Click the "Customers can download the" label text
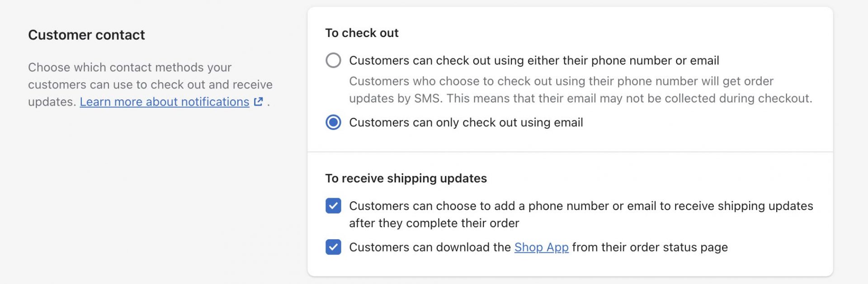Screen dimensions: 868x284 click(x=429, y=247)
